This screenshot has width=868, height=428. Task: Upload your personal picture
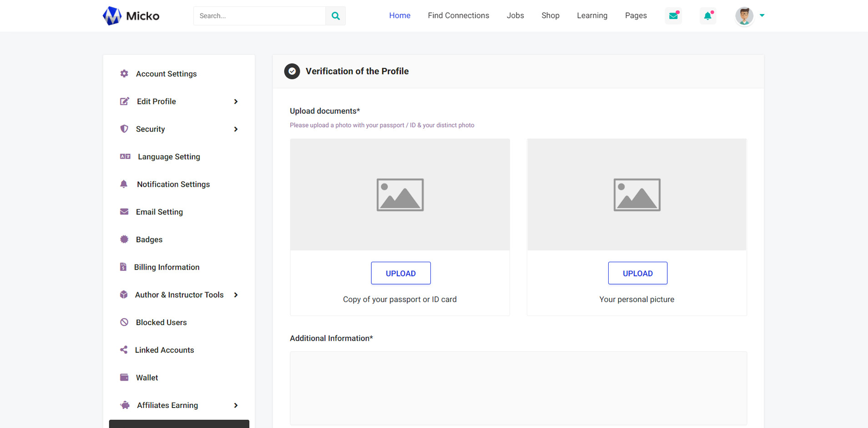[637, 273]
